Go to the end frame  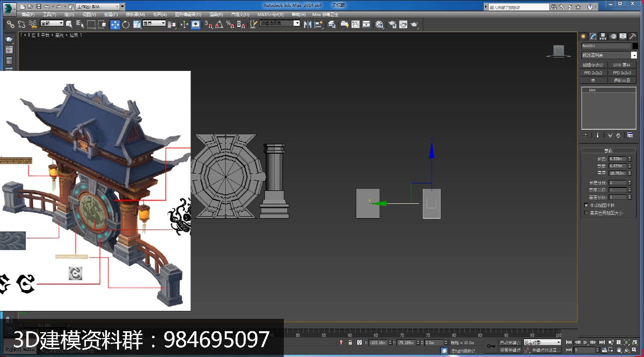[602, 343]
